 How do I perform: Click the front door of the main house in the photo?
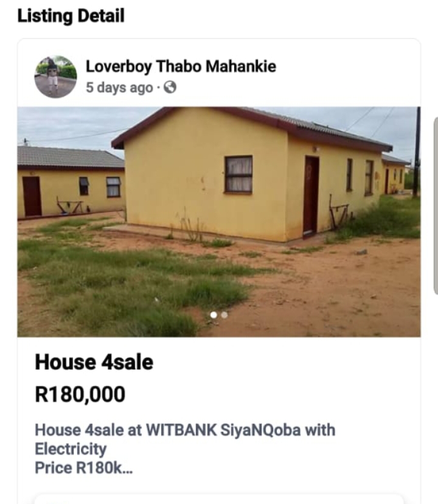tap(311, 195)
